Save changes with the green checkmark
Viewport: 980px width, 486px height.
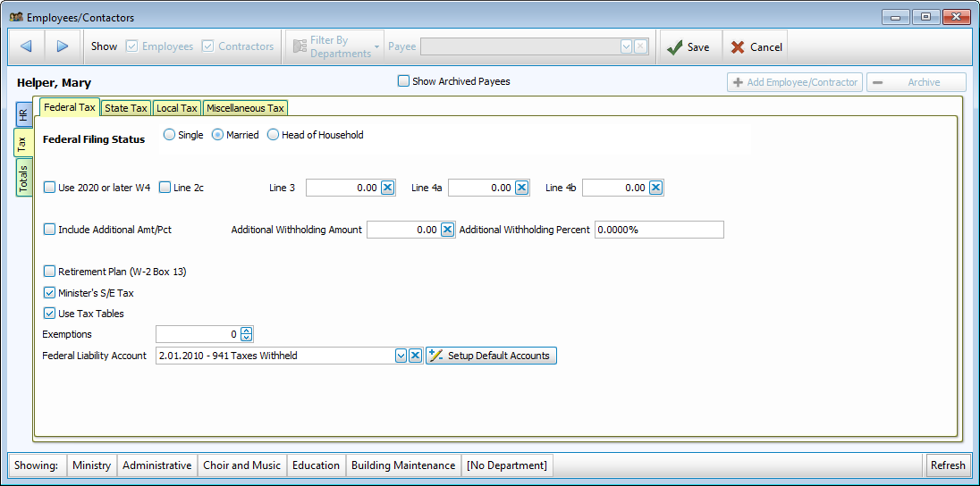(x=688, y=47)
